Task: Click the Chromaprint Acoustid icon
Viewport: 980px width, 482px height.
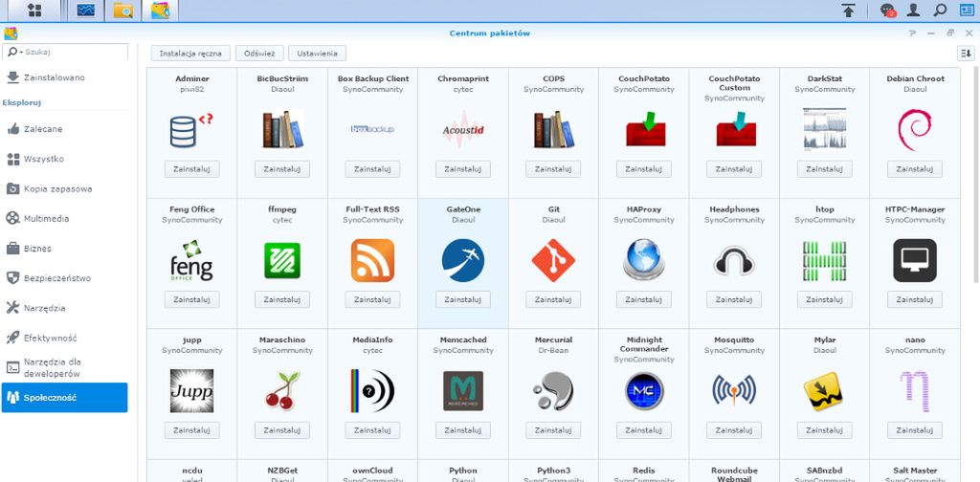Action: tap(463, 130)
